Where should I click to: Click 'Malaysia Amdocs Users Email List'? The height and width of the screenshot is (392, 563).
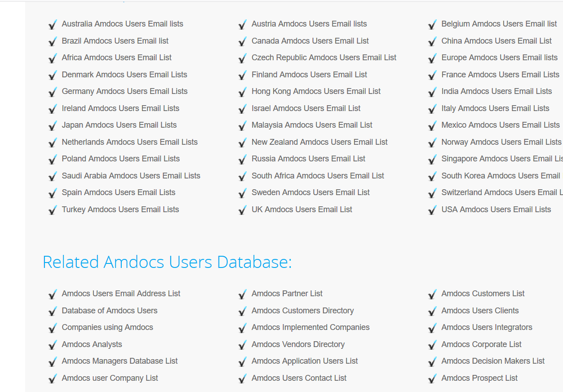tap(312, 125)
